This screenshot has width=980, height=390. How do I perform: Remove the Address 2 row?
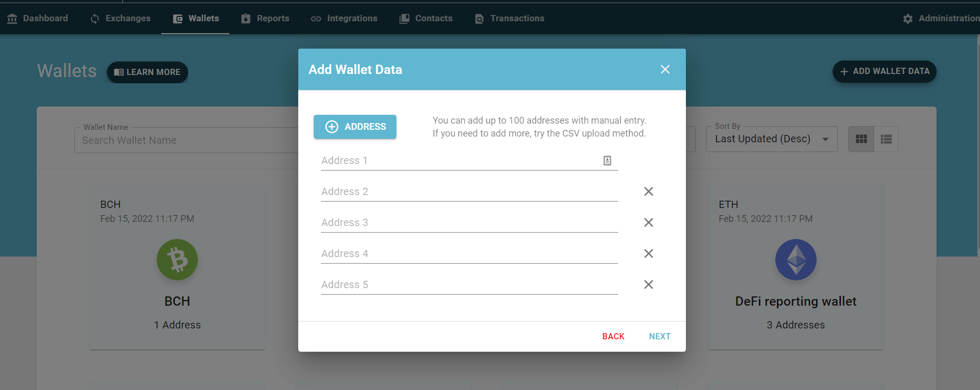tap(649, 191)
